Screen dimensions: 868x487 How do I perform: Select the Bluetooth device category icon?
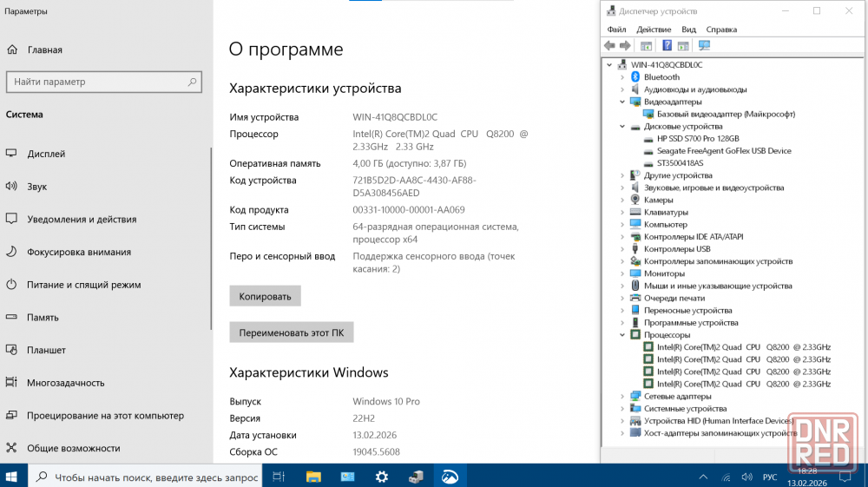click(635, 77)
